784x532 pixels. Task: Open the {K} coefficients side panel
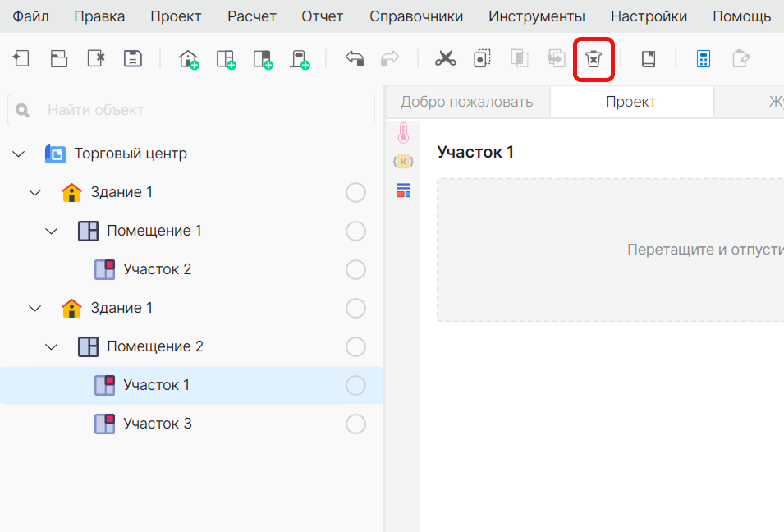[x=403, y=162]
